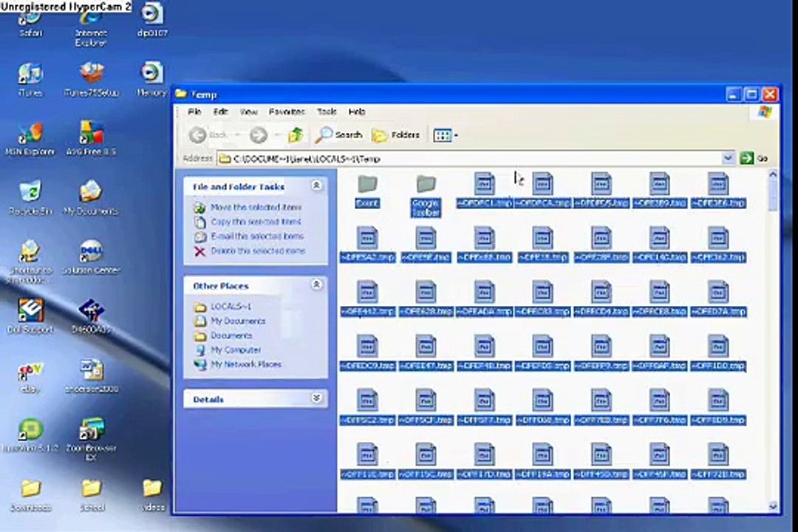Select the Google Toolbar folder
Viewport: 798px width, 532px height.
tap(426, 196)
